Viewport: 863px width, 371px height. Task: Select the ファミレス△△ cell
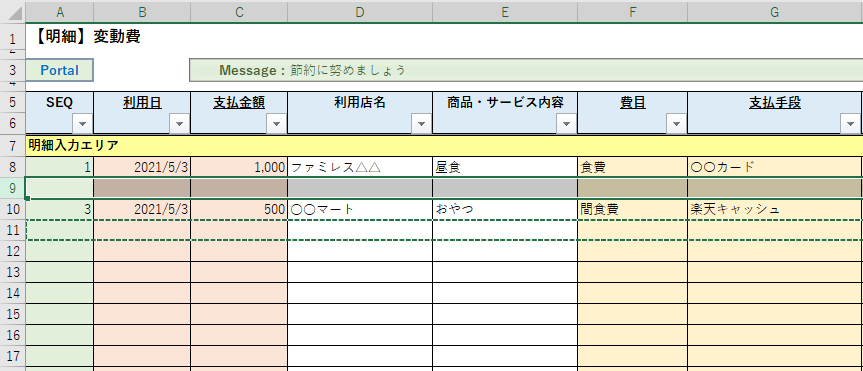coord(360,167)
